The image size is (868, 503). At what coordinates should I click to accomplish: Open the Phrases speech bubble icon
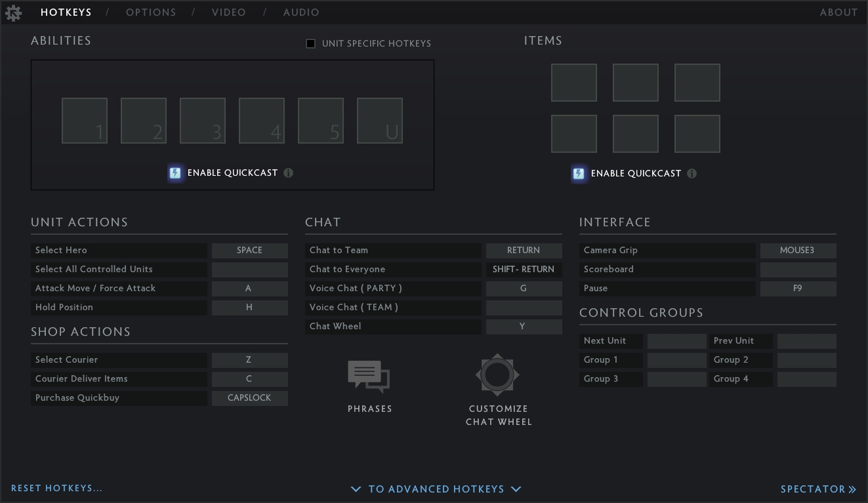[369, 376]
